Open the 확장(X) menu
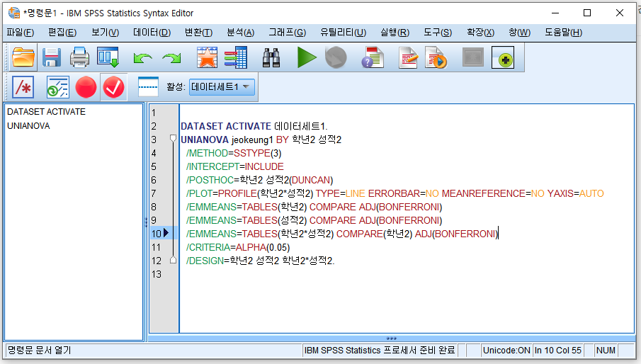Image resolution: width=641 pixels, height=364 pixels. tap(480, 33)
